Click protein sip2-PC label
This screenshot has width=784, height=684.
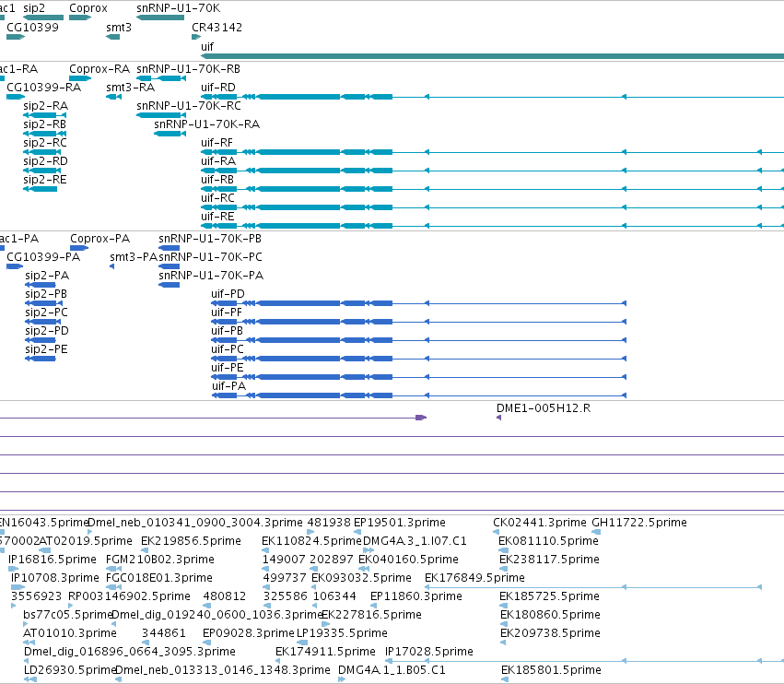(46, 313)
